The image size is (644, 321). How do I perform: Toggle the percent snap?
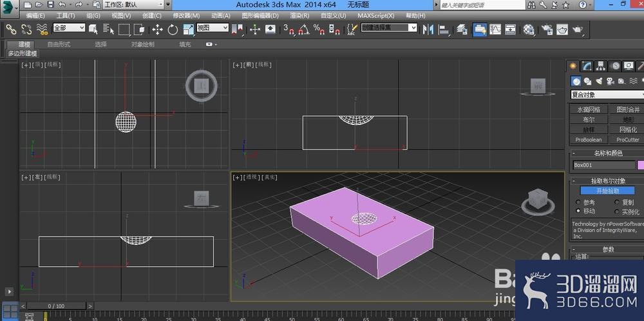click(319, 29)
